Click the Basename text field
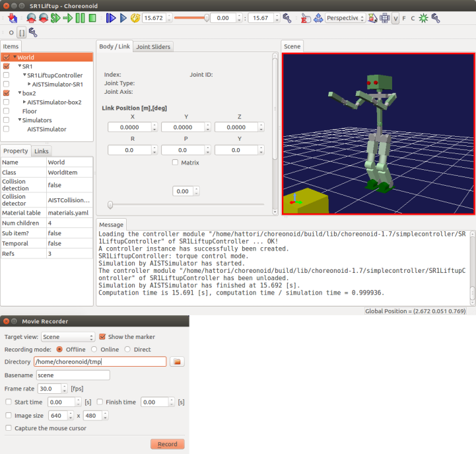Viewport: 476px width, 454px height. click(x=72, y=375)
